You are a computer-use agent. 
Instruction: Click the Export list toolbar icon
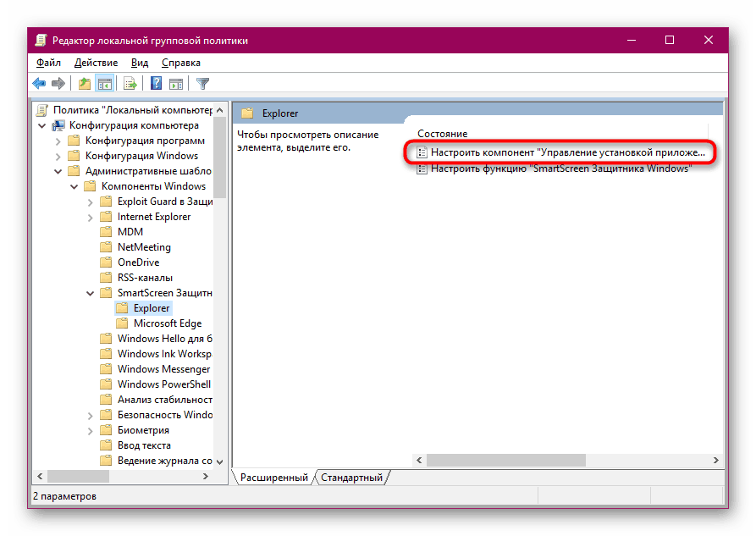point(130,84)
